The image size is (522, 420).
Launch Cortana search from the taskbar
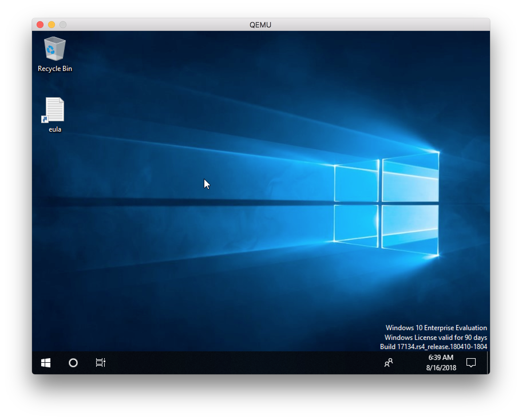pos(73,363)
